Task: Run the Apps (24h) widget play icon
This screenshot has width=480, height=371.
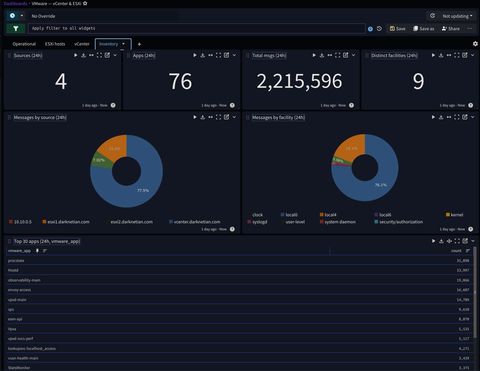Action: coord(195,55)
